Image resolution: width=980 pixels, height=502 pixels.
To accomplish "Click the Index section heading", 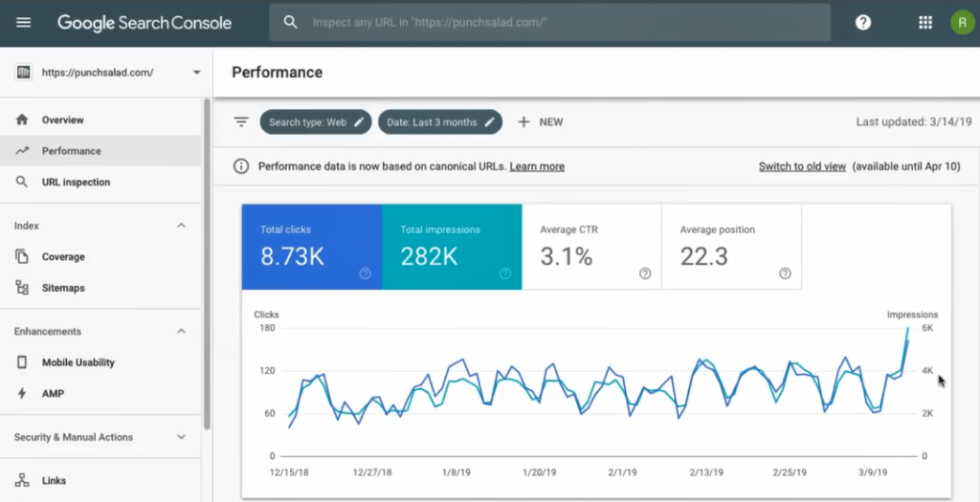I will click(x=26, y=226).
